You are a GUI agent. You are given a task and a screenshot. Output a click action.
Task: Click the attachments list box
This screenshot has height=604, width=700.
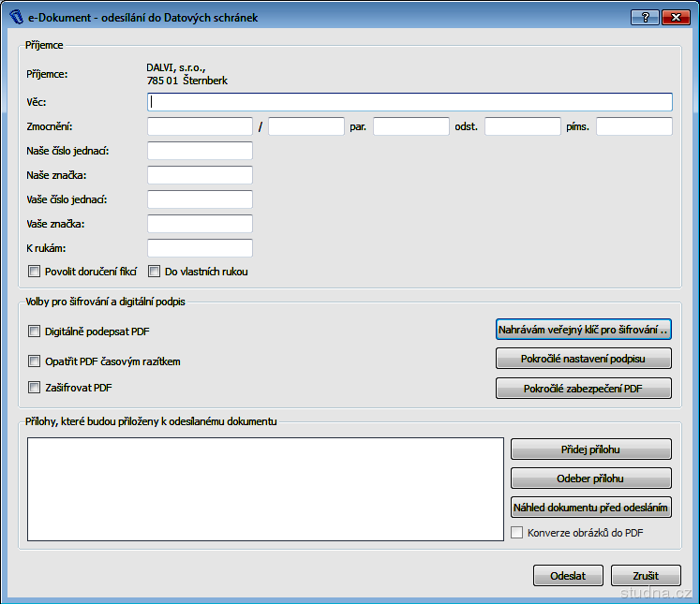[265, 489]
